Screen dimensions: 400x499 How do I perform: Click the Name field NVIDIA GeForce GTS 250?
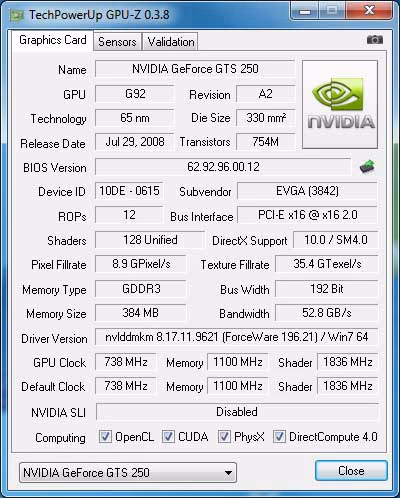pyautogui.click(x=195, y=69)
